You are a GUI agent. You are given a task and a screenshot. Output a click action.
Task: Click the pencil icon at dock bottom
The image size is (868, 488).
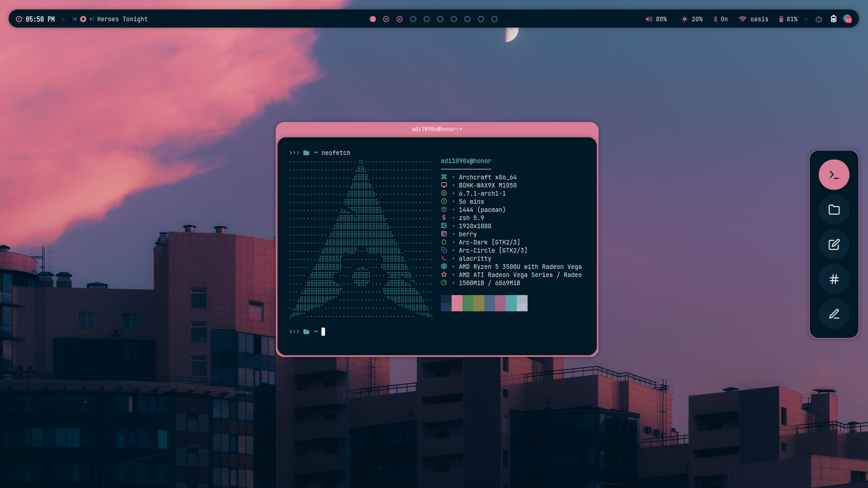(834, 314)
